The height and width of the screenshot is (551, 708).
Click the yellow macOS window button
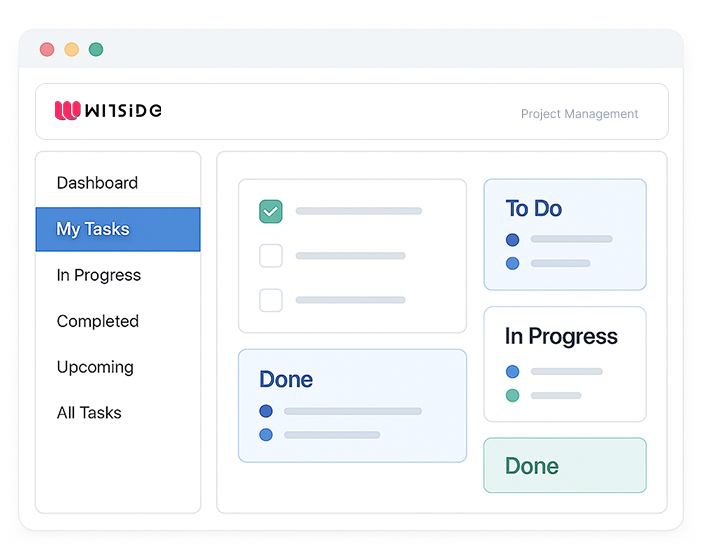point(71,49)
